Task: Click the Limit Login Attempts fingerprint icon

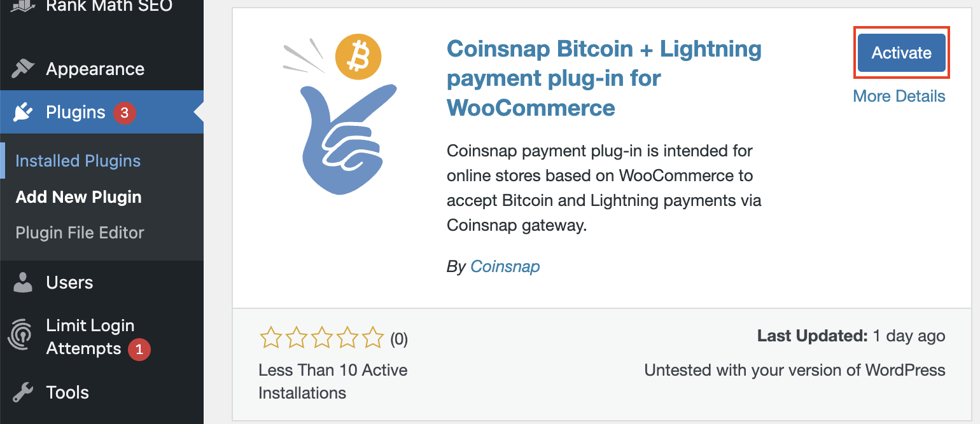Action: point(21,336)
